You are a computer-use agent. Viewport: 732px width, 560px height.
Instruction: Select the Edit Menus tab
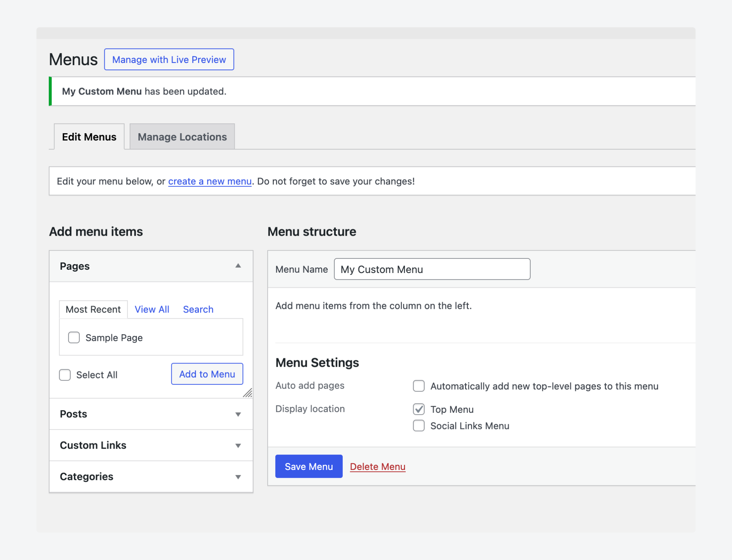pyautogui.click(x=89, y=137)
